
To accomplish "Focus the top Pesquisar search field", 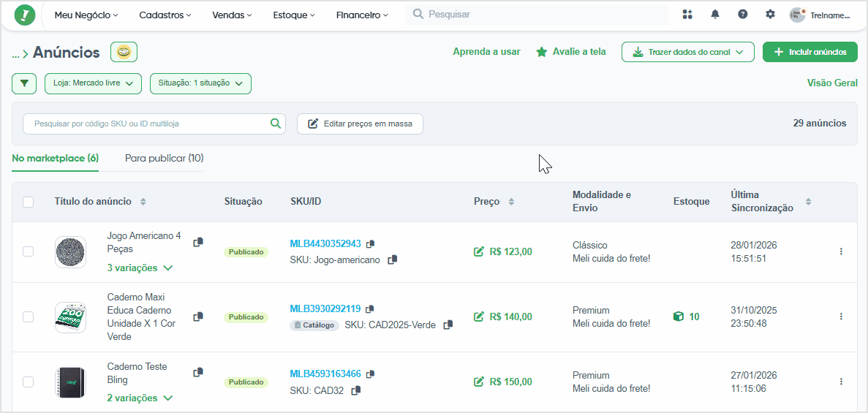I will [536, 15].
